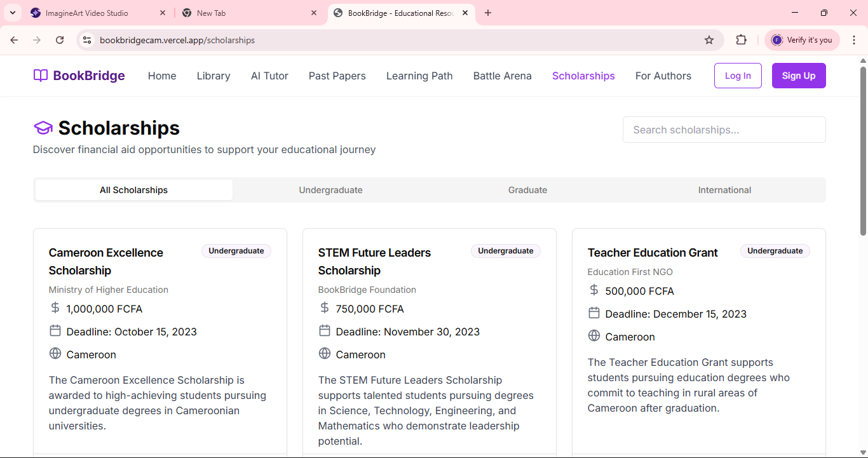Click the purple Sign Up button
Image resolution: width=868 pixels, height=458 pixels.
798,76
